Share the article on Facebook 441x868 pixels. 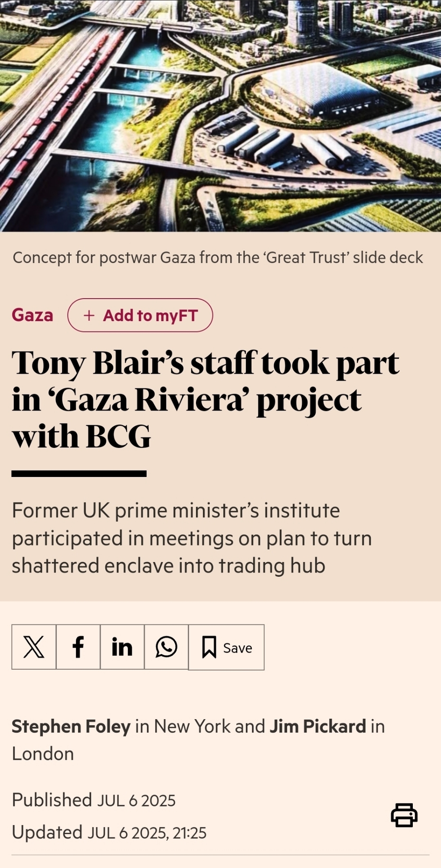point(78,647)
